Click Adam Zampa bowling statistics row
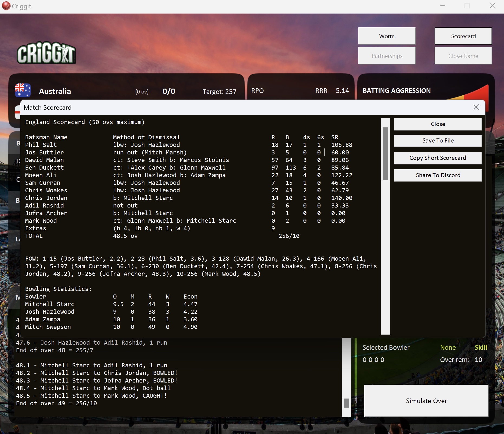 [x=111, y=319]
